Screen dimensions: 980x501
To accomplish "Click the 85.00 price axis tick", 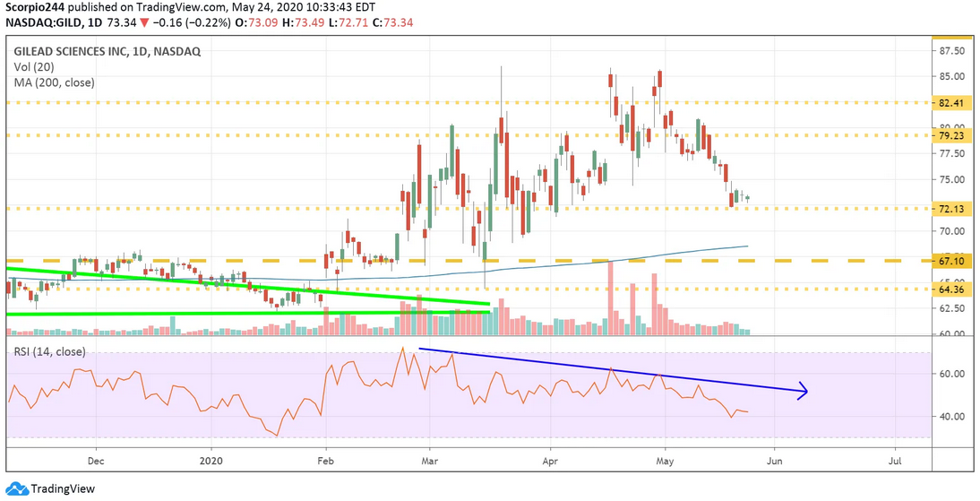I will 951,77.
